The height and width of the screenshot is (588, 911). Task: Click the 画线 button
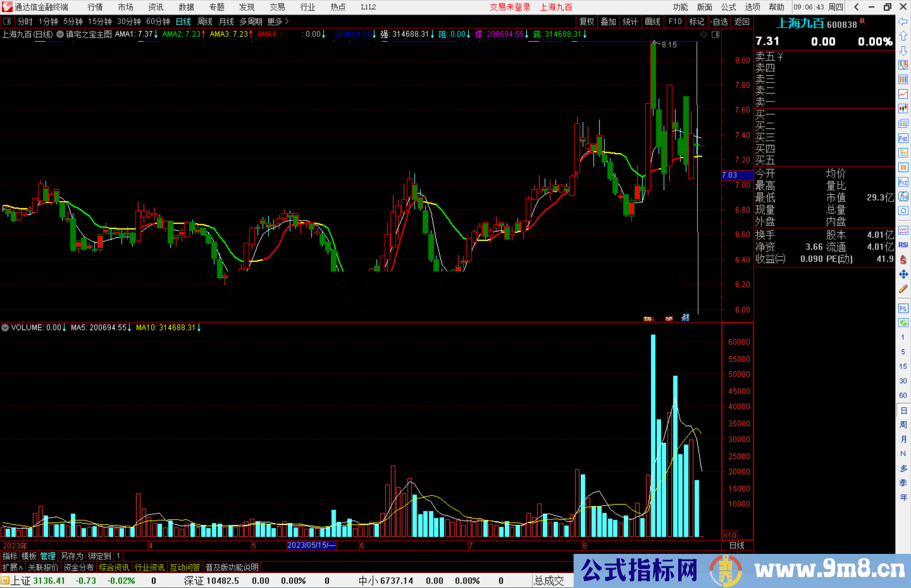[x=652, y=21]
